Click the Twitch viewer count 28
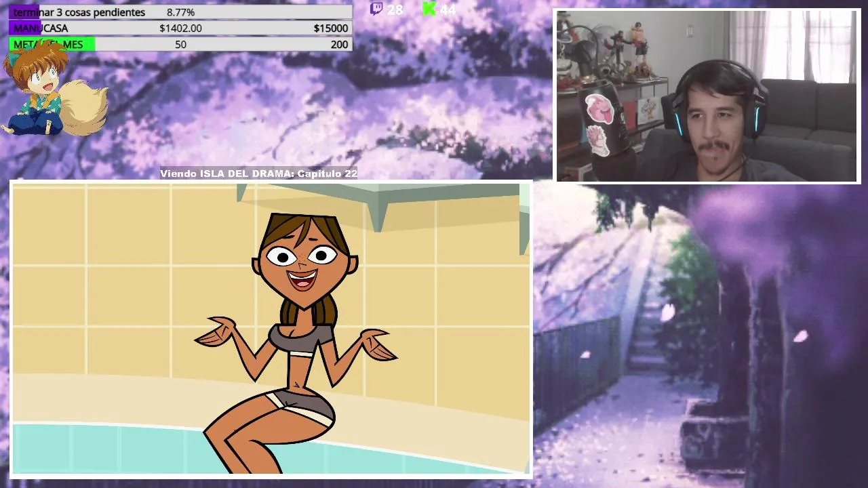This screenshot has height=488, width=868. [x=395, y=9]
